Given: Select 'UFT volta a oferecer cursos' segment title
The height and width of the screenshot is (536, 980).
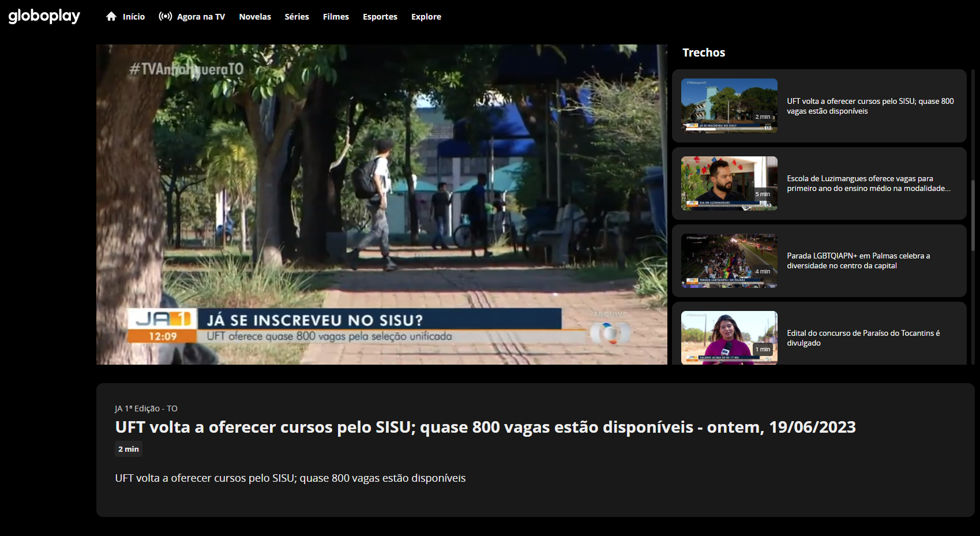Looking at the screenshot, I should (870, 106).
